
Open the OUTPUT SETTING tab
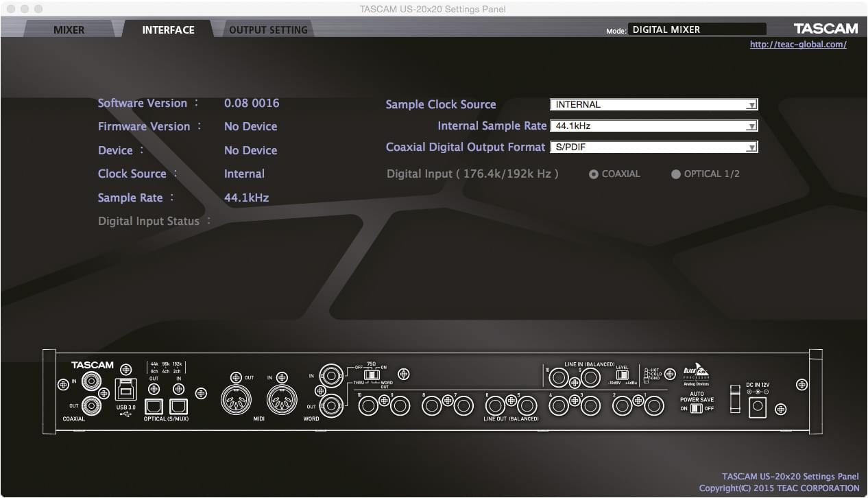tap(268, 29)
